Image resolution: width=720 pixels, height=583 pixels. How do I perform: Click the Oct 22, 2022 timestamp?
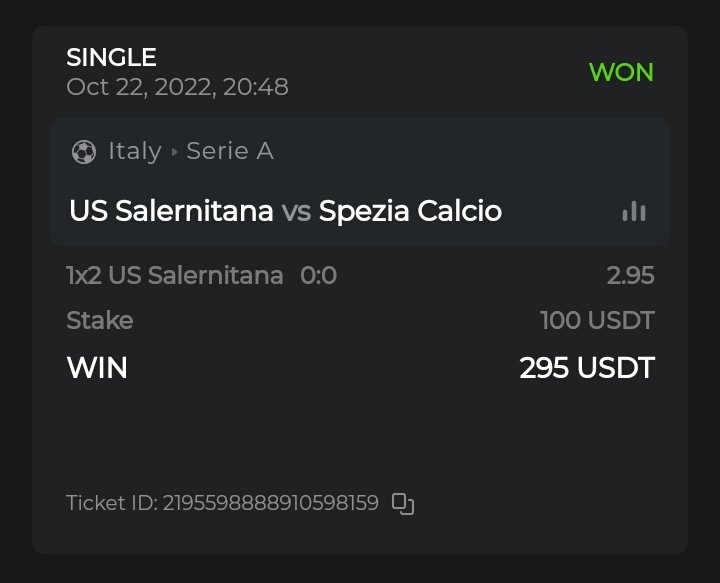coord(177,87)
